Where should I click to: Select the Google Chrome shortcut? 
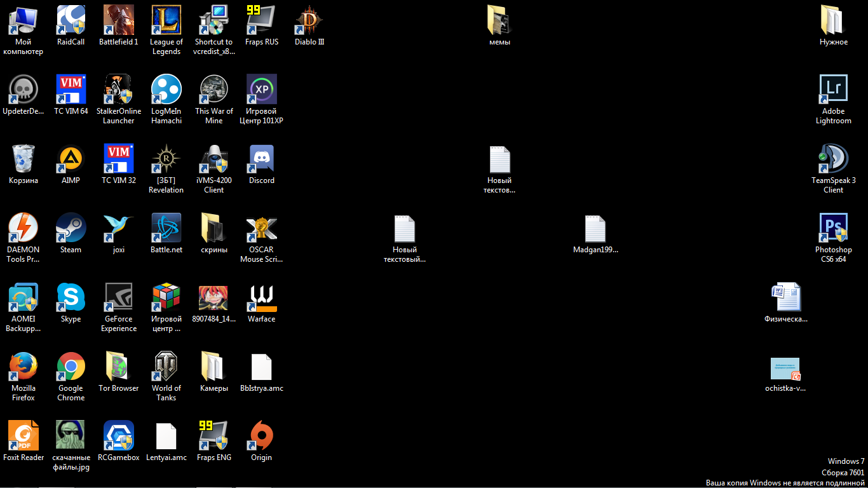(71, 367)
